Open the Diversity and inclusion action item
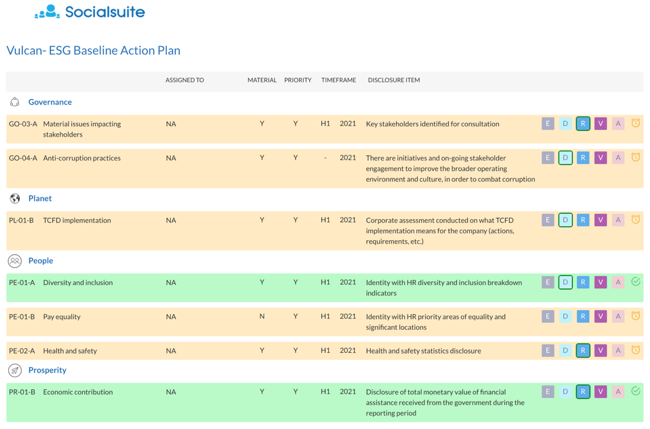 pos(78,283)
